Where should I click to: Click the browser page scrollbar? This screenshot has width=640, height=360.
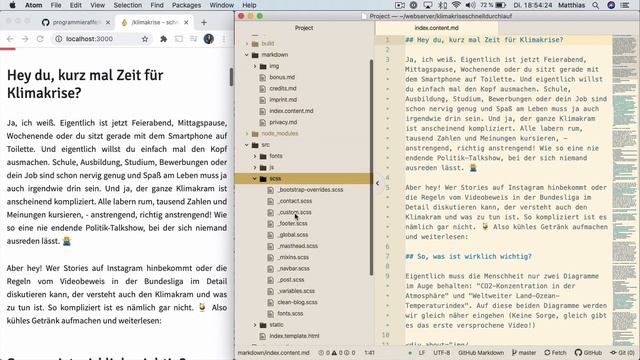coord(231,77)
